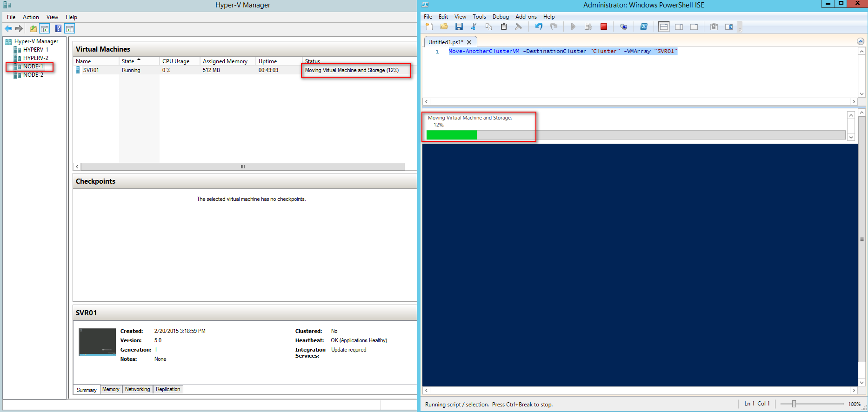Open Action menu in Hyper-V Manager
Image resolution: width=868 pixels, height=412 pixels.
coord(31,17)
